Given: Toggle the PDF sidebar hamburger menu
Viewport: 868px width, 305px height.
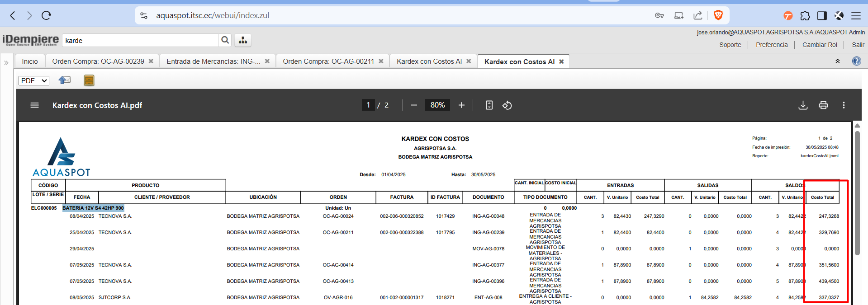Looking at the screenshot, I should pyautogui.click(x=34, y=105).
